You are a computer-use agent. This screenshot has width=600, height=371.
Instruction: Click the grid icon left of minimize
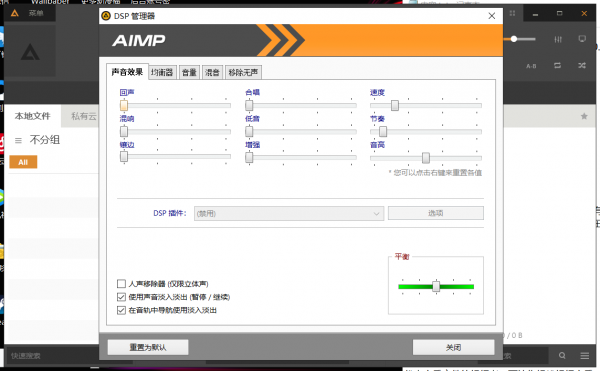512,13
